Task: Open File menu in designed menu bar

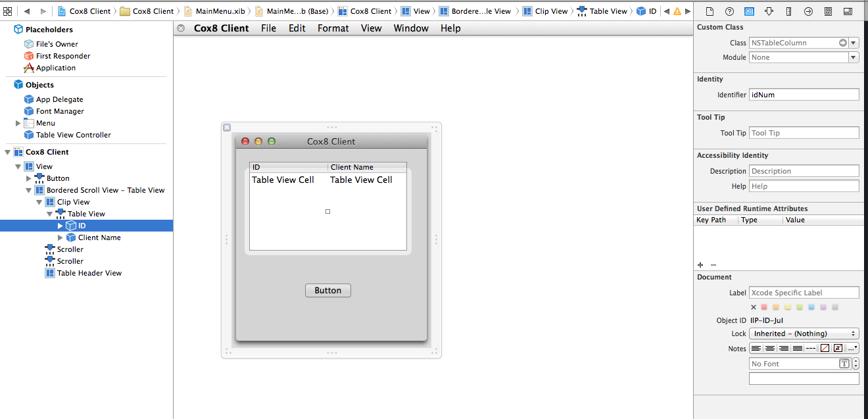Action: [x=268, y=28]
